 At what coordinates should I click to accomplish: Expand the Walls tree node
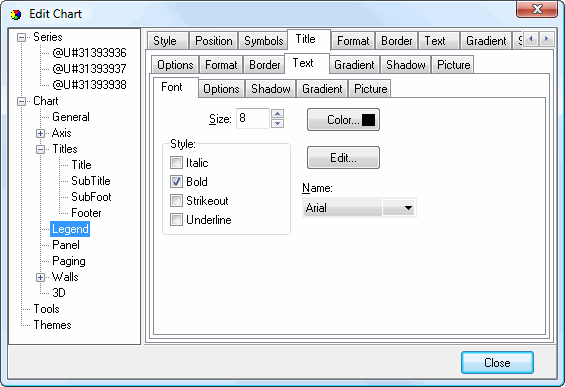[x=40, y=277]
